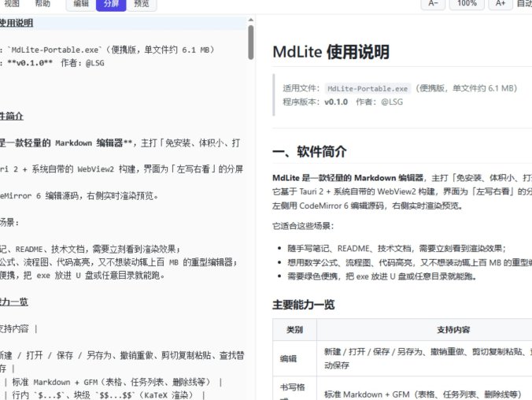This screenshot has width=532, height=400.
Task: Click preview line 左侧用 CodeMirror 6 编辑源码
Action: click(367, 206)
